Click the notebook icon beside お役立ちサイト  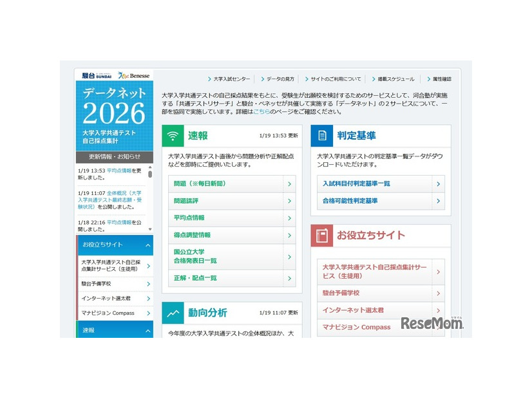click(321, 236)
